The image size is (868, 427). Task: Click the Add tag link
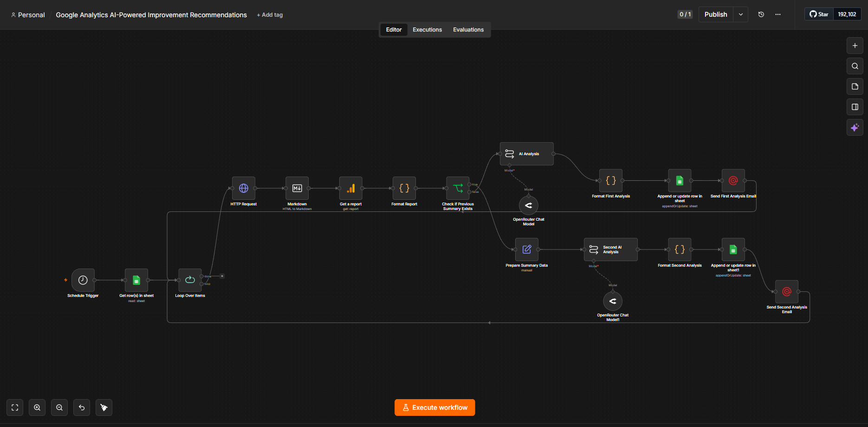coord(270,15)
